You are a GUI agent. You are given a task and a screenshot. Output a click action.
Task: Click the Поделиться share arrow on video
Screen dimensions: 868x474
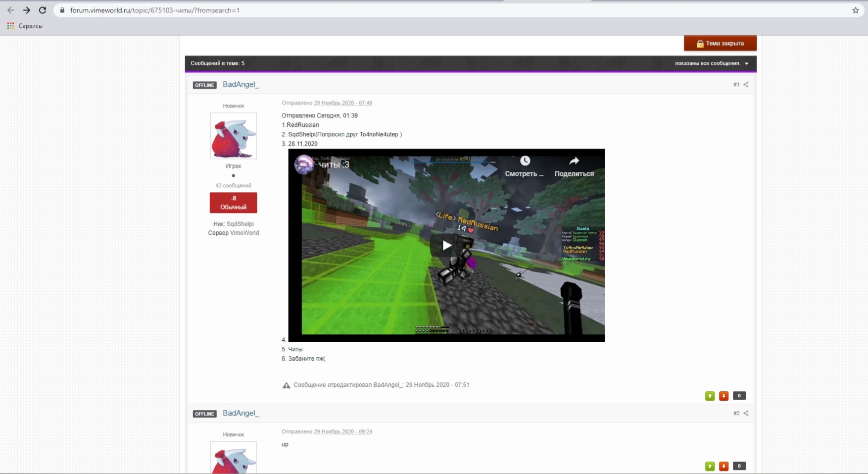pyautogui.click(x=574, y=161)
